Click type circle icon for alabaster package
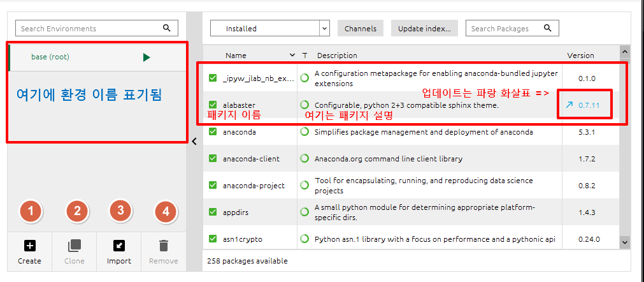Screen dimensions: 644x282 pyautogui.click(x=304, y=105)
